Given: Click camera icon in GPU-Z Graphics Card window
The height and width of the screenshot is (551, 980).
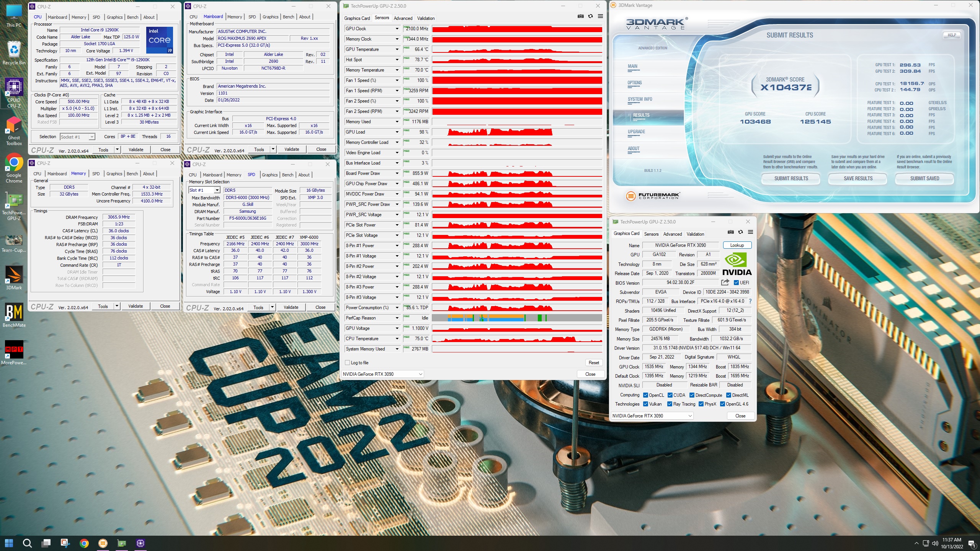Looking at the screenshot, I should pos(730,232).
